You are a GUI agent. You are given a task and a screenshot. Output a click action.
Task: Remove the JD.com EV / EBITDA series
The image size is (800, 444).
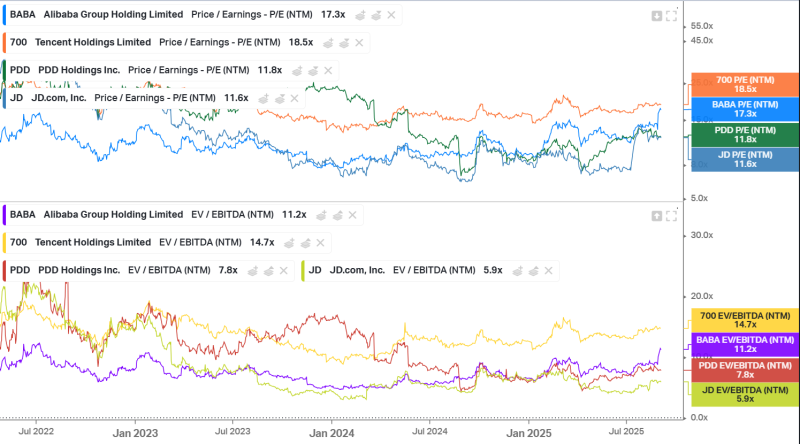pyautogui.click(x=548, y=270)
